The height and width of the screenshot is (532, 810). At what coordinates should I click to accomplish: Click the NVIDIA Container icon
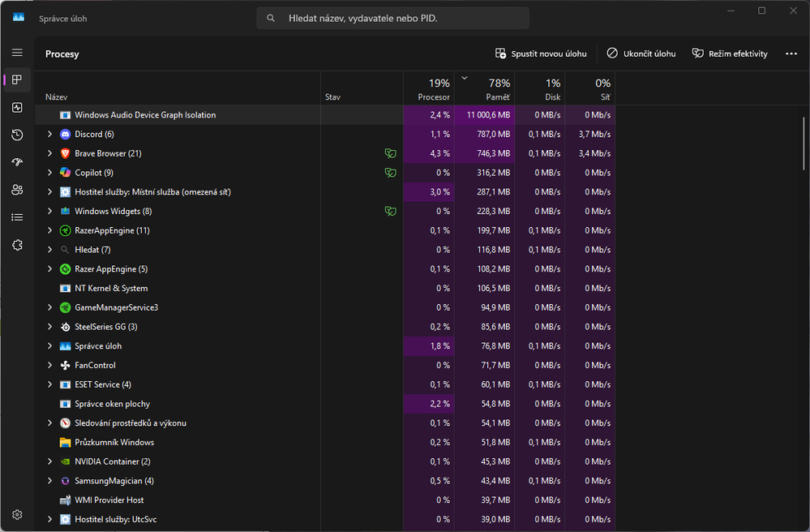click(65, 461)
